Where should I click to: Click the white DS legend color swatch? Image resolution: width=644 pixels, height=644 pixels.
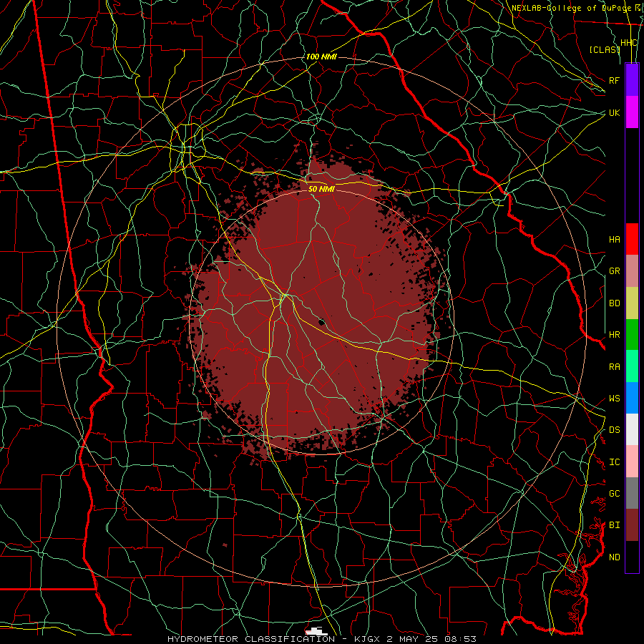pyautogui.click(x=632, y=429)
